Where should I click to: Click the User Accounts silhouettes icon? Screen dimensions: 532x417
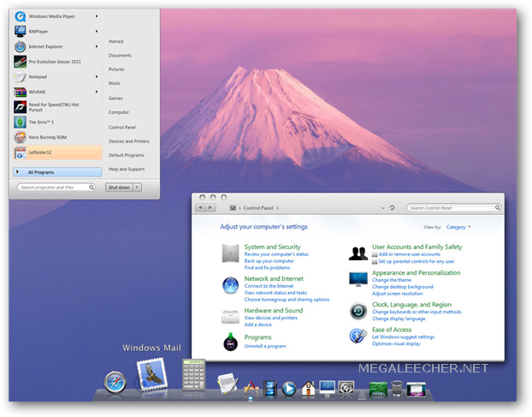(x=358, y=253)
